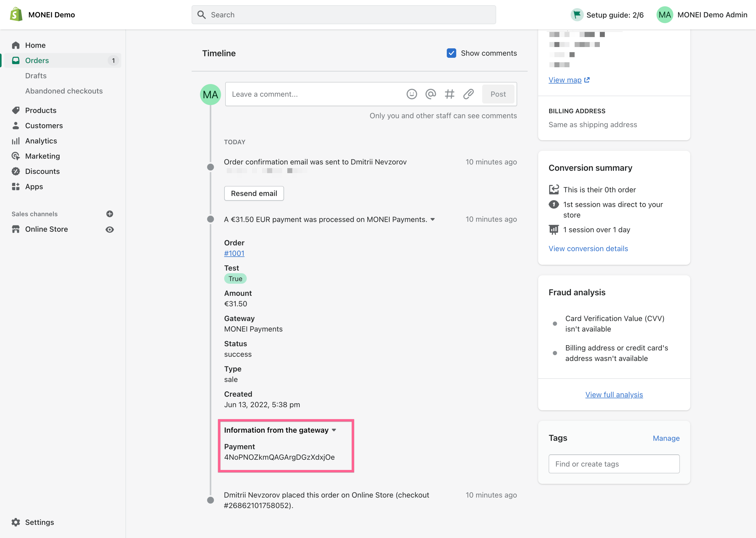Open Products in the sidebar
This screenshot has height=538, width=756.
coord(41,110)
